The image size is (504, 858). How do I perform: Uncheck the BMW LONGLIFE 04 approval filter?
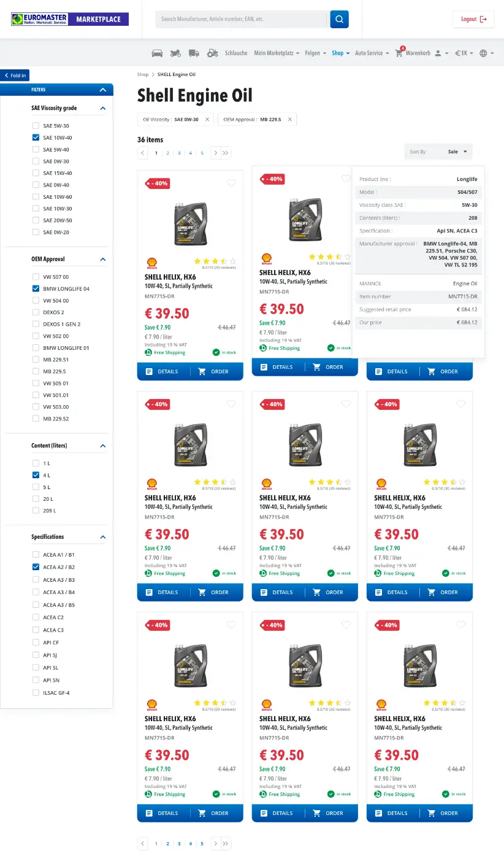(36, 288)
